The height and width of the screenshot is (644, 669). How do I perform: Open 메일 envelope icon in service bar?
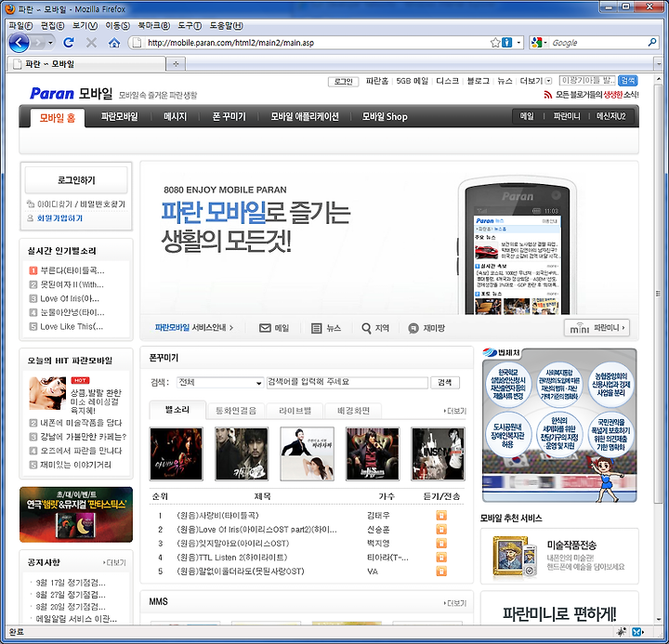tap(265, 328)
